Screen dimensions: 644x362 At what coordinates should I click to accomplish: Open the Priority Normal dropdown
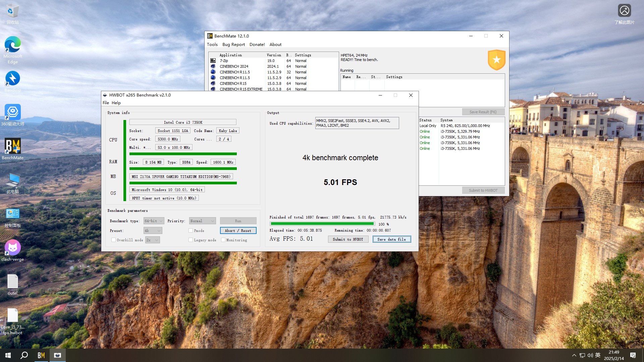[202, 221]
